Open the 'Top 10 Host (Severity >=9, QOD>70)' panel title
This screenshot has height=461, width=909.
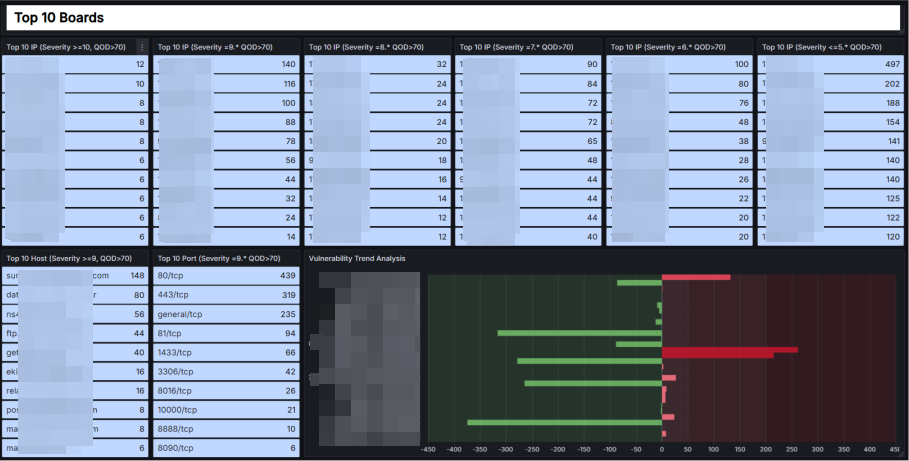69,259
